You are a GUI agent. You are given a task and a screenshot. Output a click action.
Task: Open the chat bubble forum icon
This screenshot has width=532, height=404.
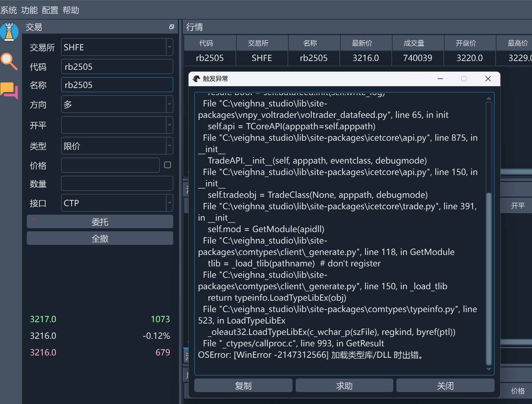click(x=9, y=91)
